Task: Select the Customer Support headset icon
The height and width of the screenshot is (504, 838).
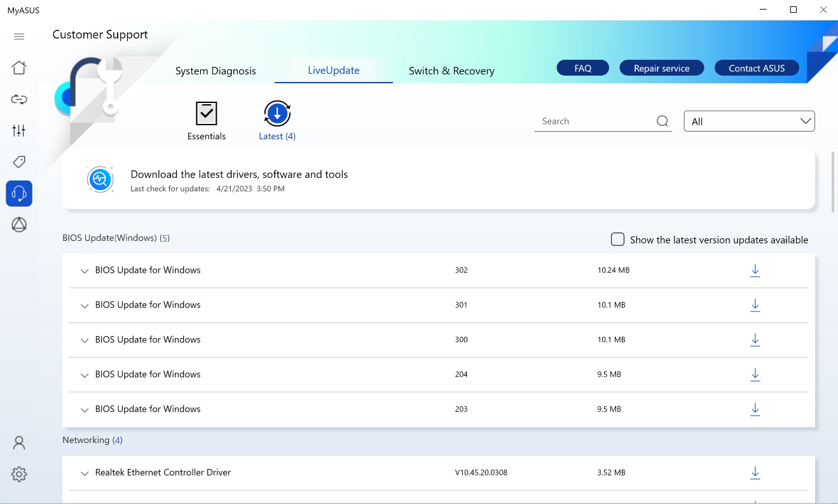Action: tap(19, 193)
